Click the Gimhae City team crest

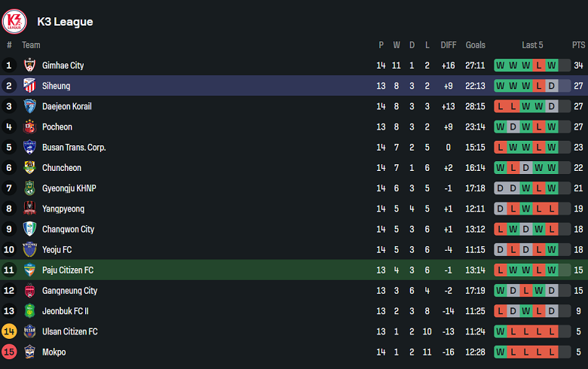tap(29, 66)
